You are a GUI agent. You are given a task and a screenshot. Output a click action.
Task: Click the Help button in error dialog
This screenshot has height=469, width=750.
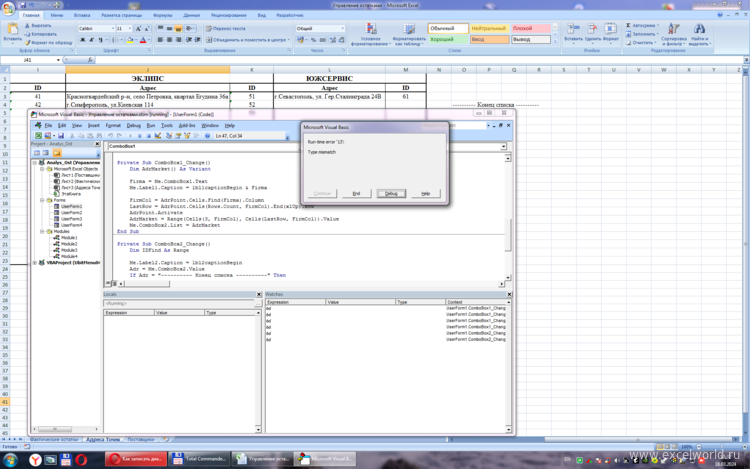click(425, 193)
